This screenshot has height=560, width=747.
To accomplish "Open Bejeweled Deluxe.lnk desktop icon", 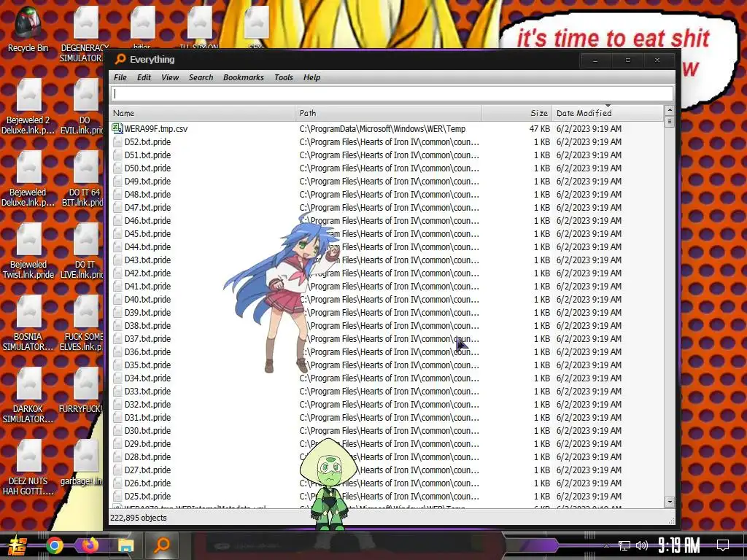I will (x=28, y=179).
